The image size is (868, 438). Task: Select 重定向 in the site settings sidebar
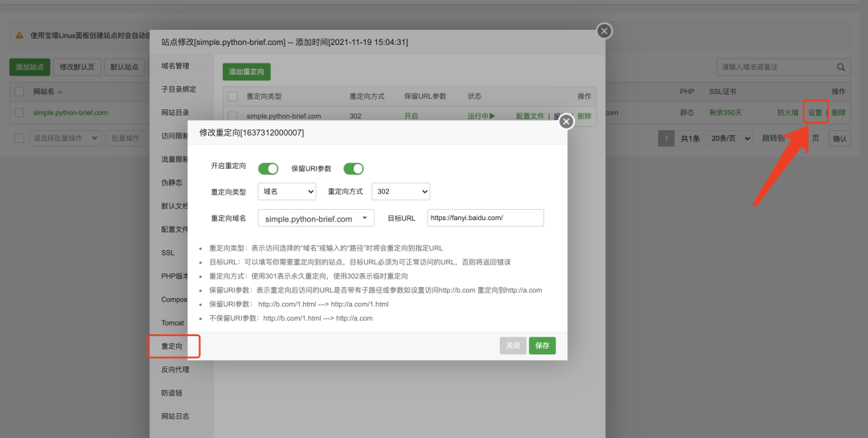[172, 346]
